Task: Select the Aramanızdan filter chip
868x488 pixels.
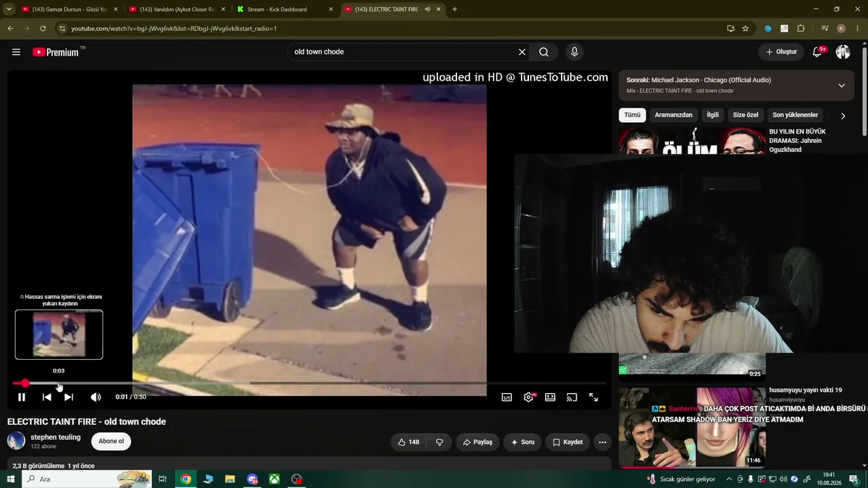Action: pos(673,115)
